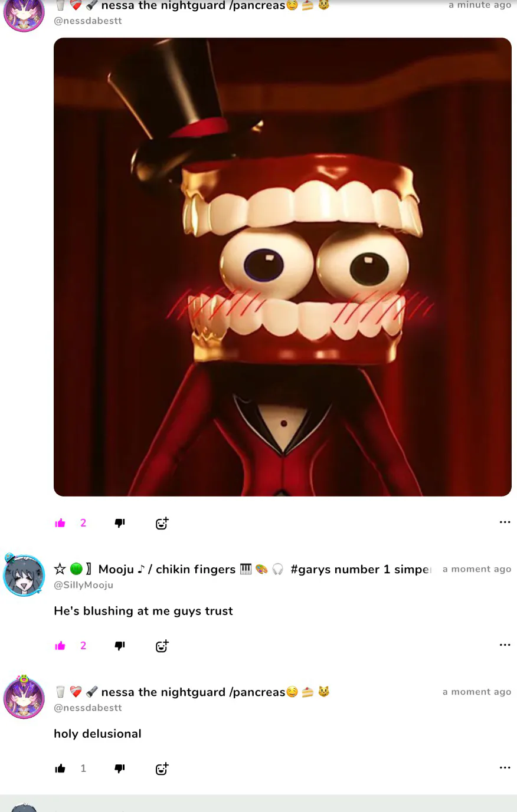Image resolution: width=517 pixels, height=812 pixels.
Task: Open SillyMooju's profile avatar
Action: point(24,575)
